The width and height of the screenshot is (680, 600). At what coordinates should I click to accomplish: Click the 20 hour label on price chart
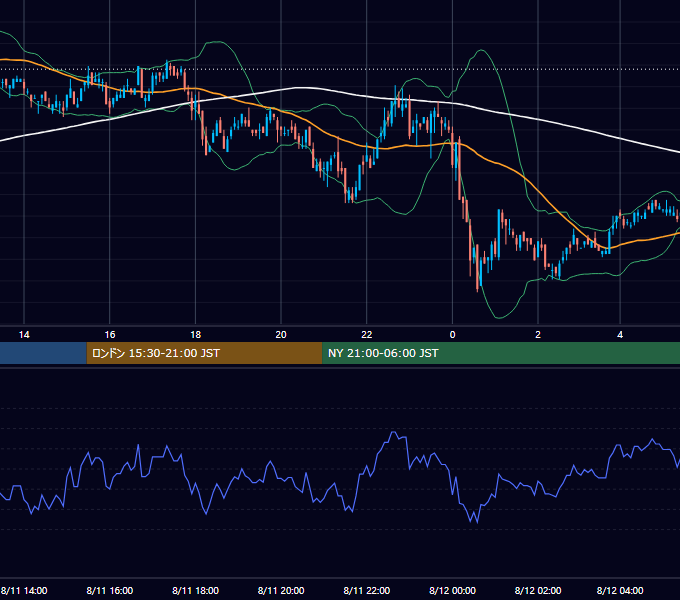click(x=281, y=335)
